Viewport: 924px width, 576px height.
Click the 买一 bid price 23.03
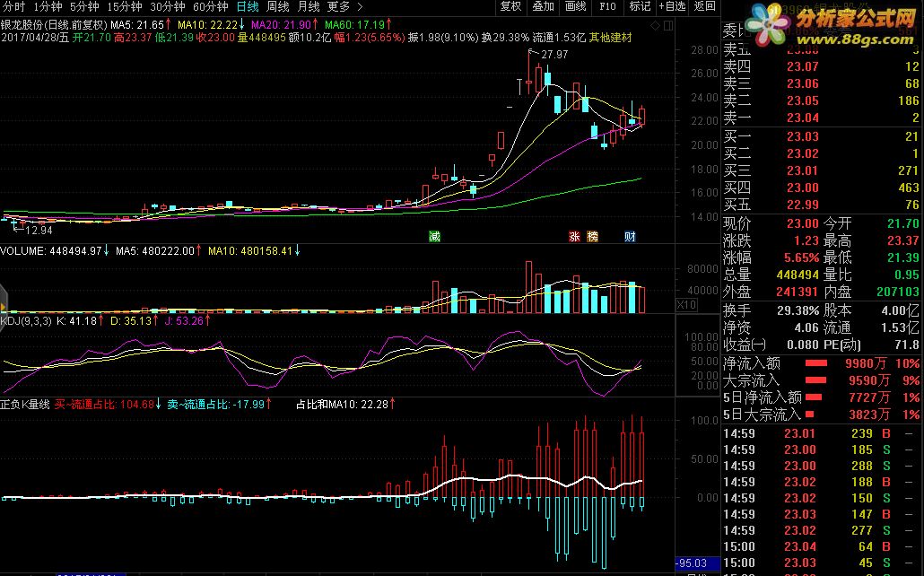[x=803, y=136]
